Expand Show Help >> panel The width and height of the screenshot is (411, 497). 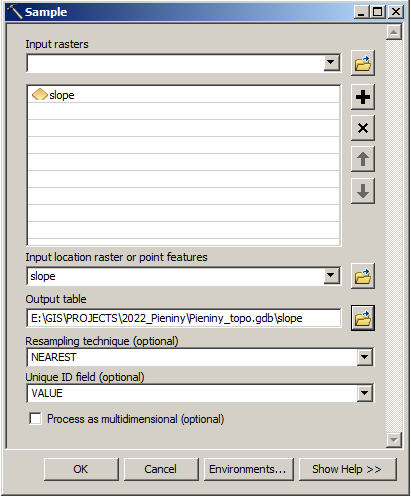tap(347, 469)
